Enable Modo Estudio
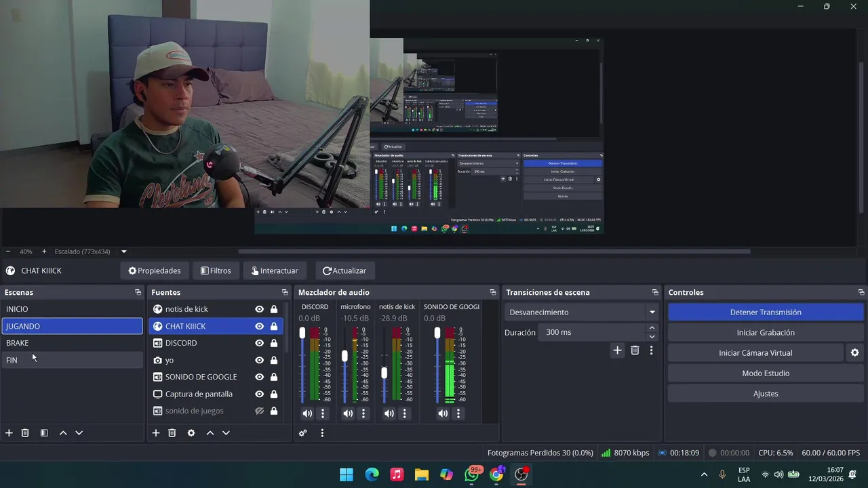 click(x=766, y=373)
